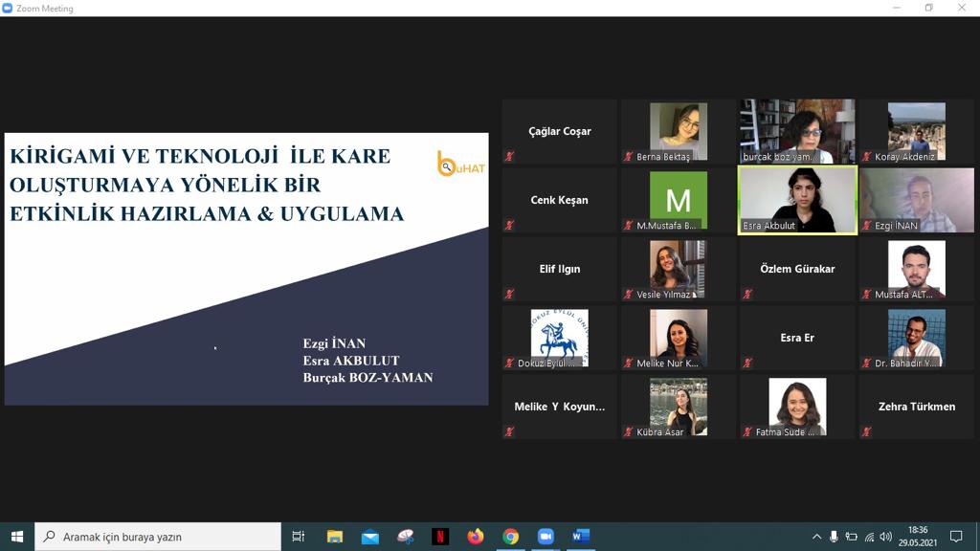This screenshot has height=551, width=980.
Task: Restore down the Zoom Meeting window
Action: [928, 8]
